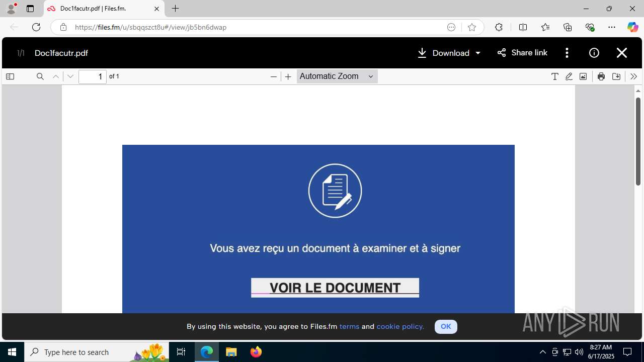Open the Files.fm terms link
This screenshot has height=362, width=644.
349,326
